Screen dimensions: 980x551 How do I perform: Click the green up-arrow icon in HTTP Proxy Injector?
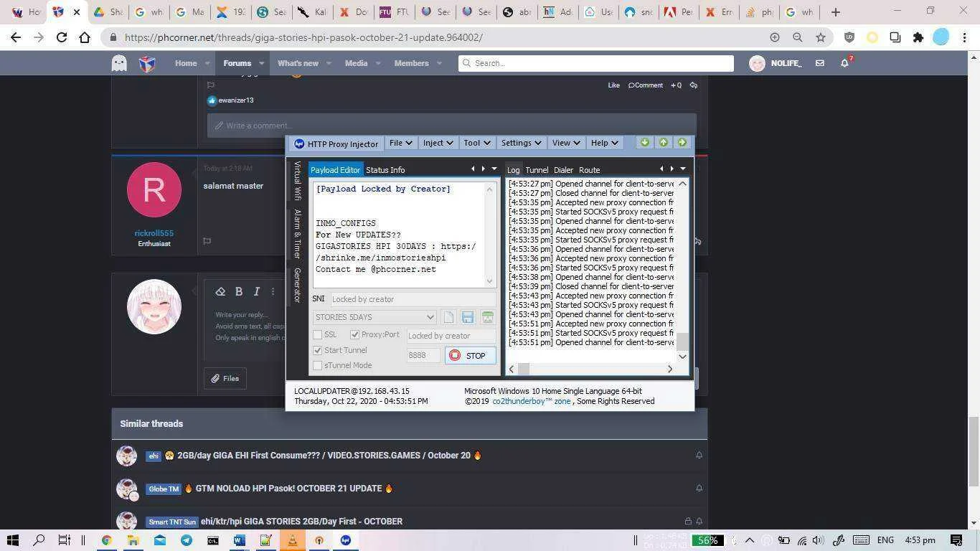[x=663, y=143]
